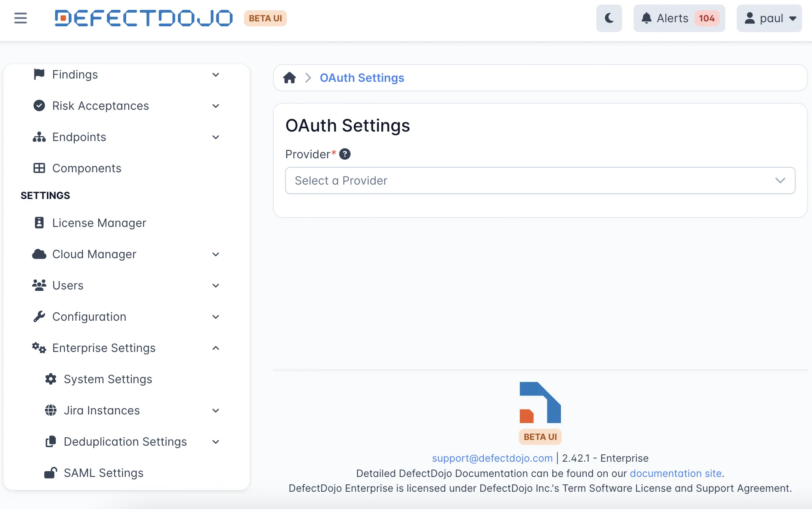Screen dimensions: 812x509
Task: Open the documentation site link
Action: pyautogui.click(x=676, y=473)
